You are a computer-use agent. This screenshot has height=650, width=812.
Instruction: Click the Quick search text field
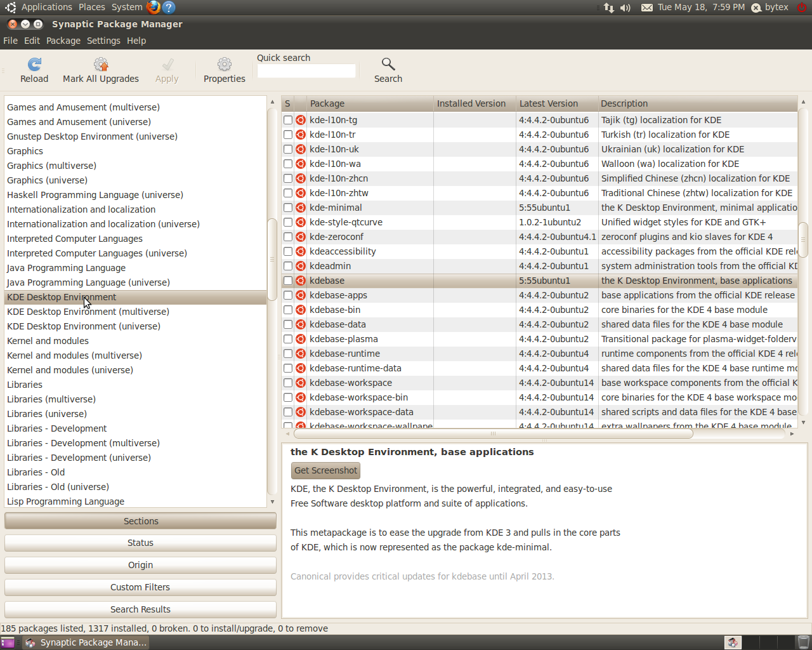coord(306,71)
